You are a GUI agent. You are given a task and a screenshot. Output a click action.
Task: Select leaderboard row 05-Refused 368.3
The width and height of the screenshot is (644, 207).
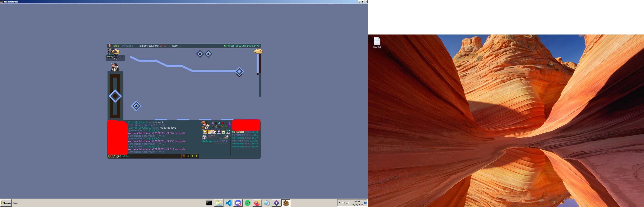245,144
